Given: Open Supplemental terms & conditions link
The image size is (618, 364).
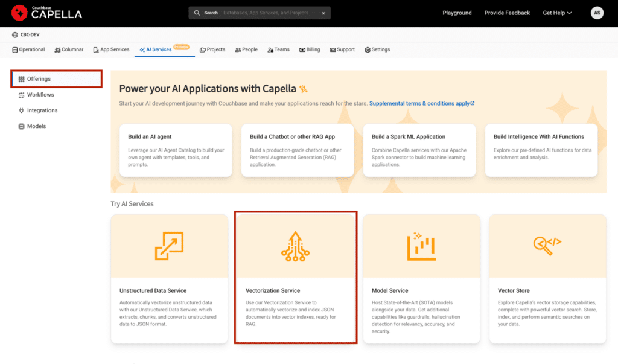Looking at the screenshot, I should [x=419, y=103].
